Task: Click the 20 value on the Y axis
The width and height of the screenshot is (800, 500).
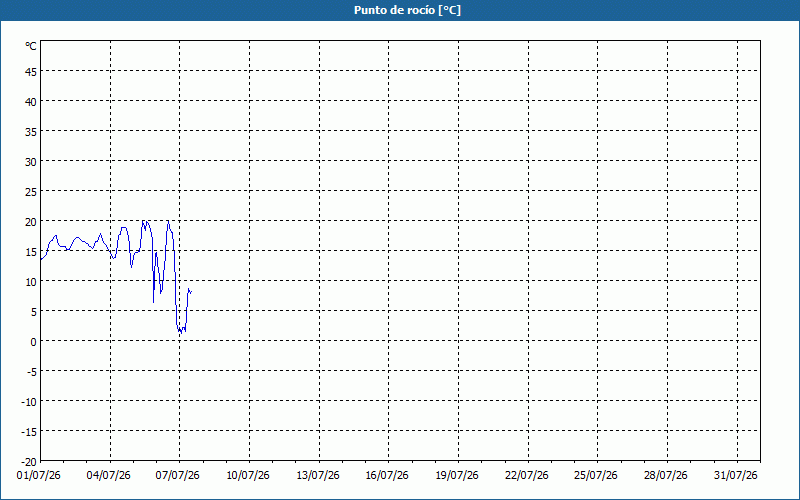Action: pos(31,222)
